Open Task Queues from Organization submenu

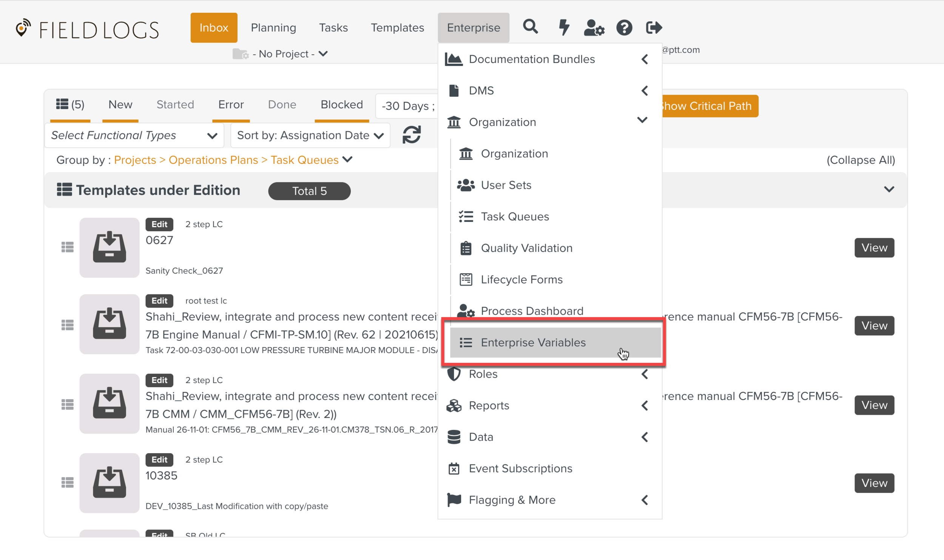click(x=514, y=217)
